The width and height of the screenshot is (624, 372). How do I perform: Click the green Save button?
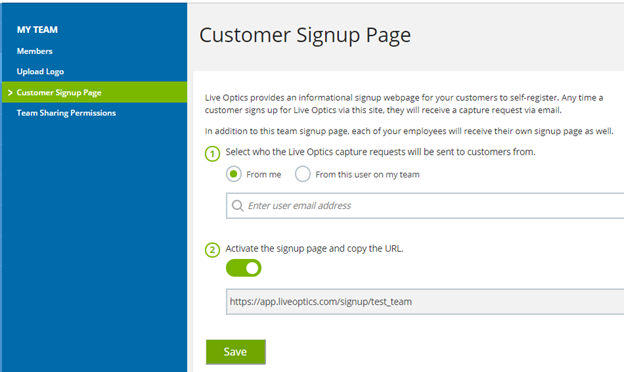pyautogui.click(x=236, y=352)
